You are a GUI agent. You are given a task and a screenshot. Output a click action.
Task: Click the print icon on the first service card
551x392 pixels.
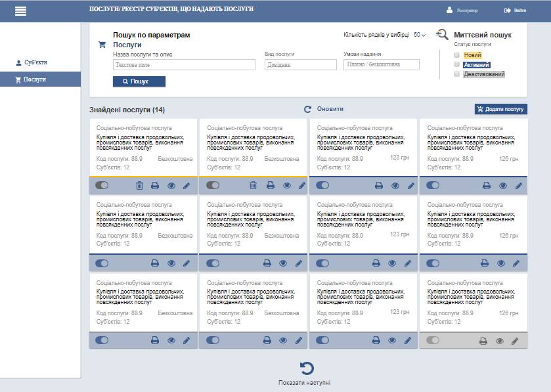(x=155, y=186)
